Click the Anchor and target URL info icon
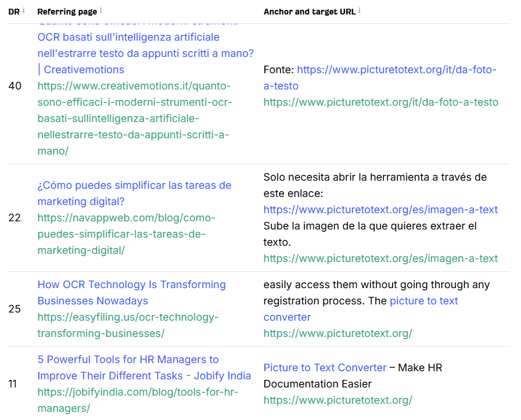Screen dimensions: 521x420 pyautogui.click(x=359, y=10)
